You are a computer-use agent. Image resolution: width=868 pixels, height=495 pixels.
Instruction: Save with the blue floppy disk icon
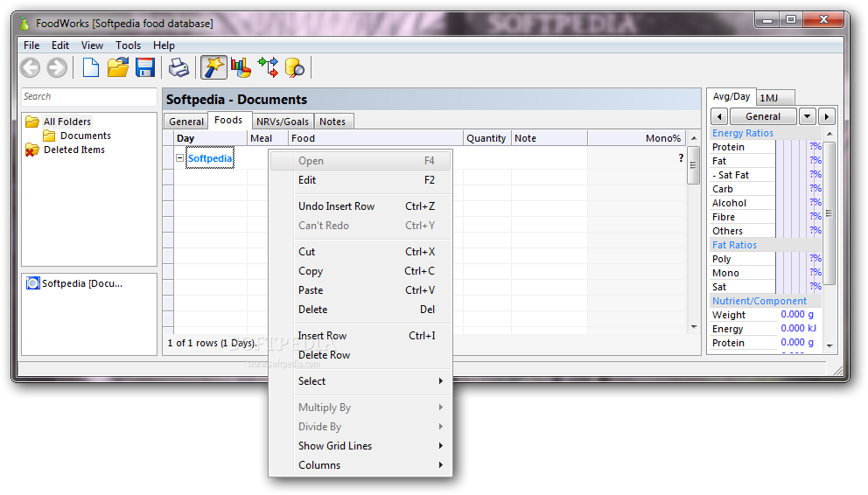point(145,67)
